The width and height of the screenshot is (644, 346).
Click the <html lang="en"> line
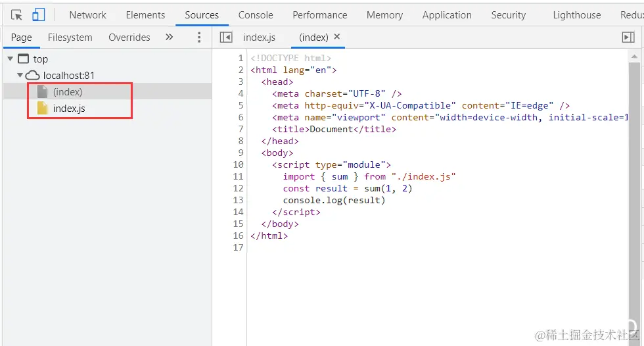coord(293,70)
